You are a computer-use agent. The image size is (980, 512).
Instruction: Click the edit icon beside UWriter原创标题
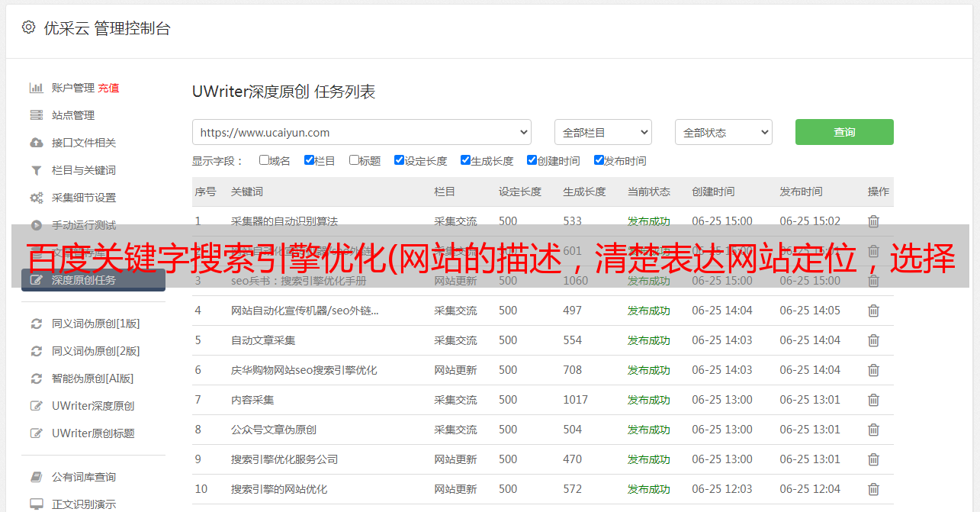(36, 433)
